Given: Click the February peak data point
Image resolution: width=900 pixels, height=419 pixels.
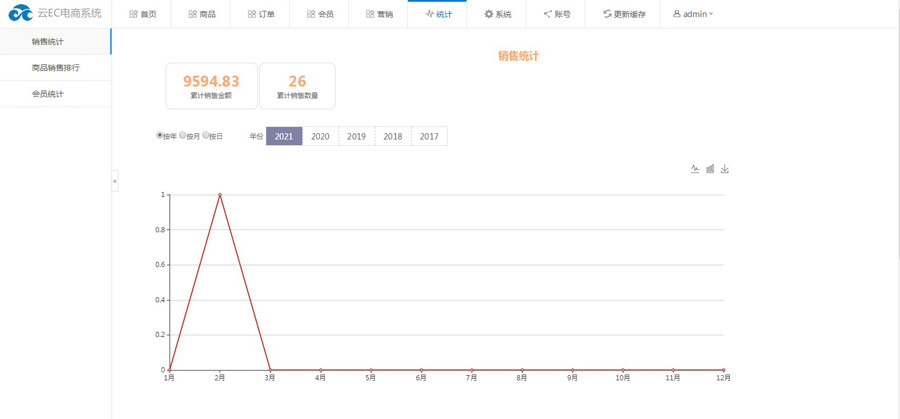Looking at the screenshot, I should pyautogui.click(x=219, y=195).
